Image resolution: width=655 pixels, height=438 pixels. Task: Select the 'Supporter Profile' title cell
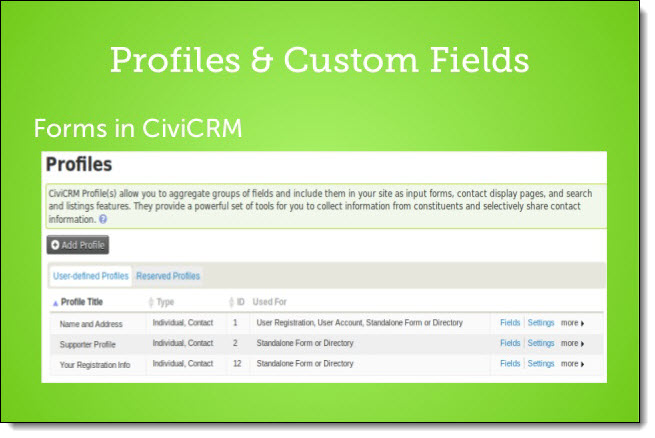tap(87, 344)
